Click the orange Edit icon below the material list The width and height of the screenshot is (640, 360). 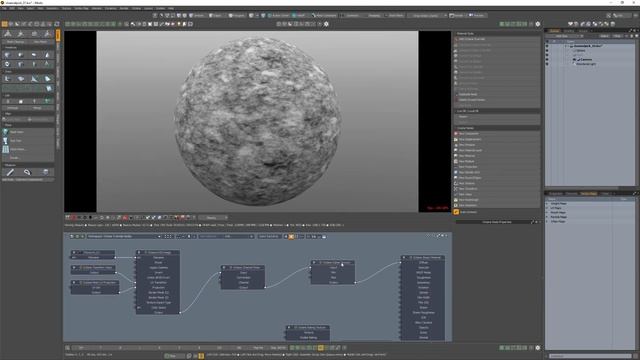click(456, 212)
